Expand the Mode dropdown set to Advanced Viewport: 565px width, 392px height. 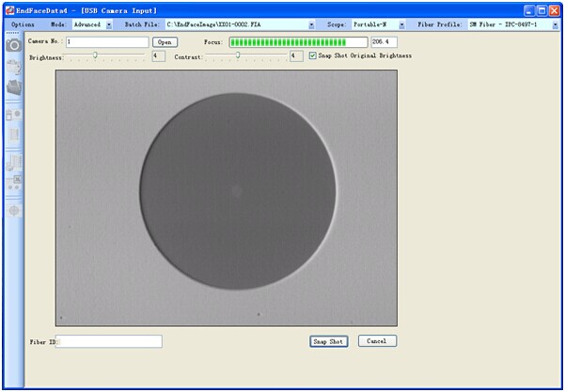coord(108,25)
